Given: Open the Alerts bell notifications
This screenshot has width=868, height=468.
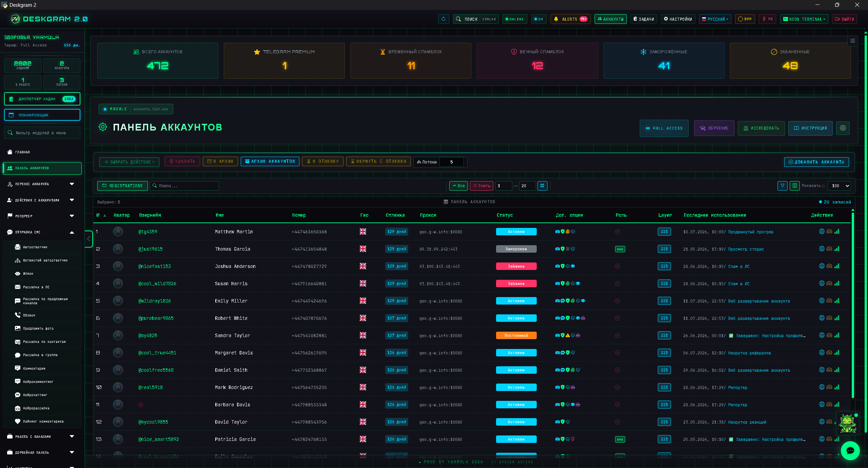Looking at the screenshot, I should [570, 19].
